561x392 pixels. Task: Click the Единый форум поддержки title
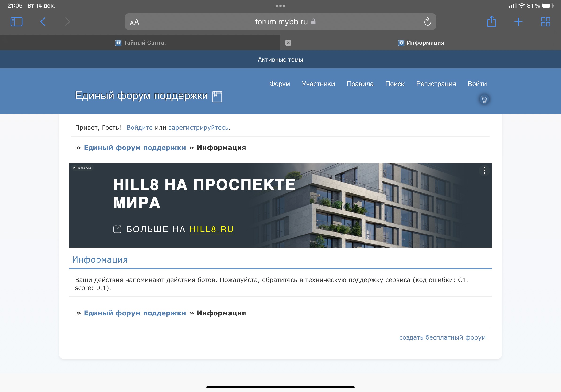141,96
